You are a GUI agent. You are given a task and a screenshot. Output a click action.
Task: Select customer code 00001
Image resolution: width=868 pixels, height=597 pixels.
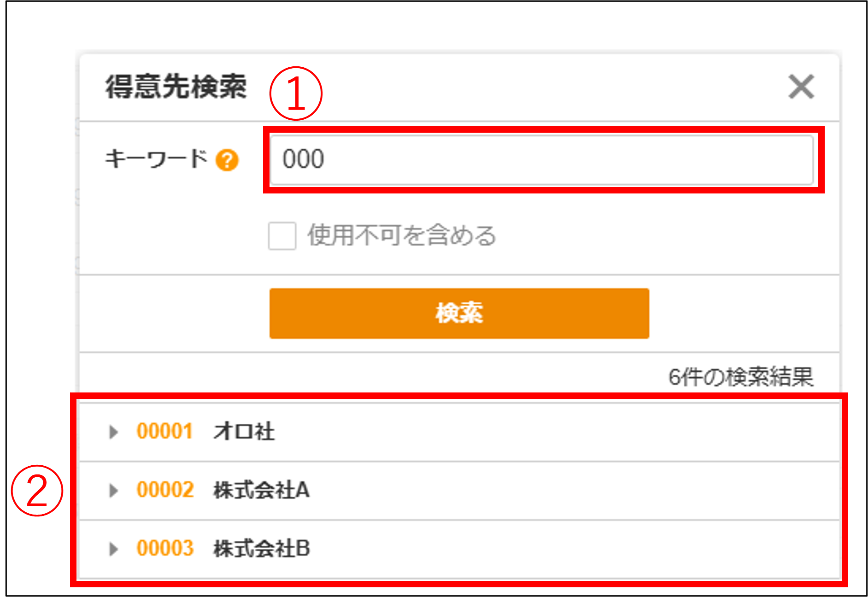pos(164,432)
